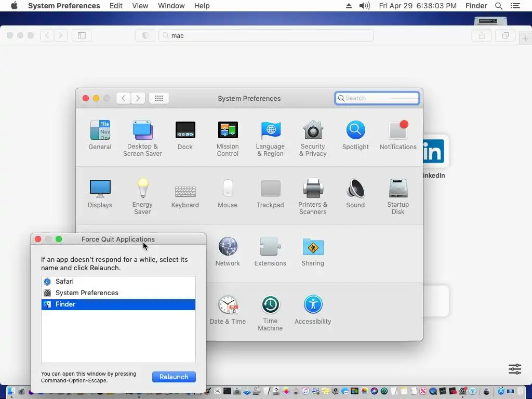532x399 pixels.
Task: Open the View menu
Action: (x=140, y=6)
